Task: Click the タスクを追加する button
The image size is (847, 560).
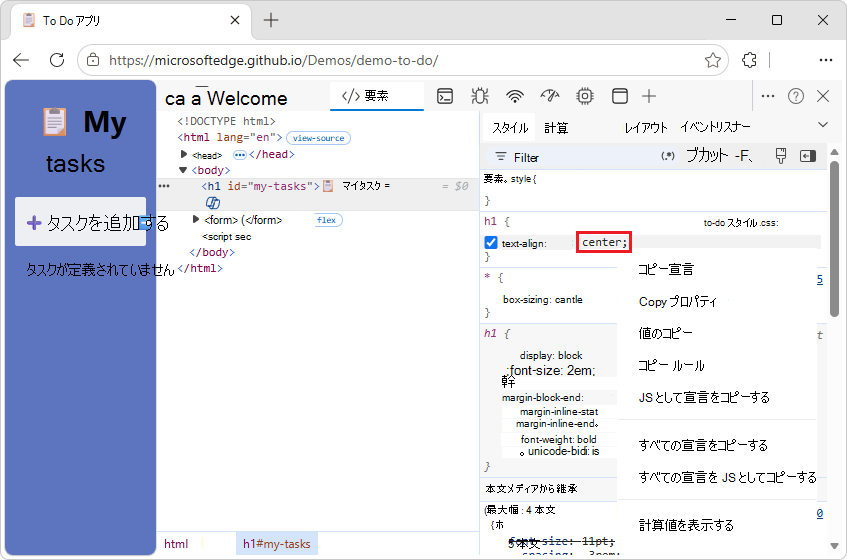Action: (x=80, y=222)
